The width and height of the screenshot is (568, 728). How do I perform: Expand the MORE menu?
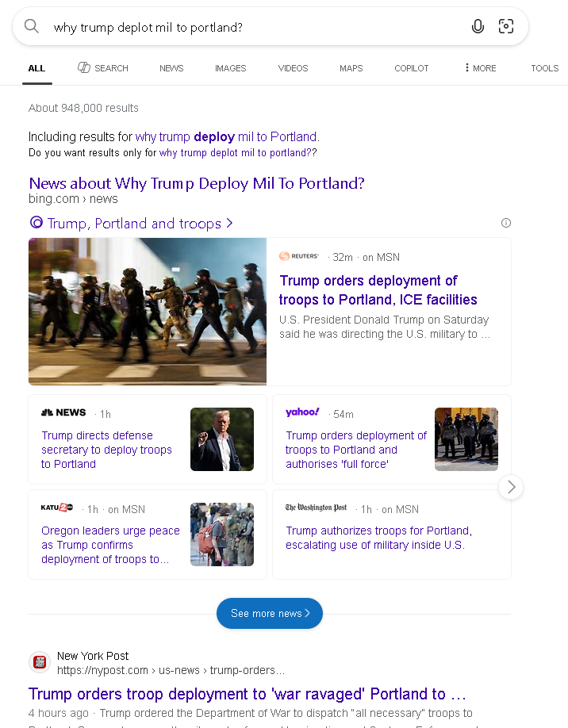coord(480,68)
